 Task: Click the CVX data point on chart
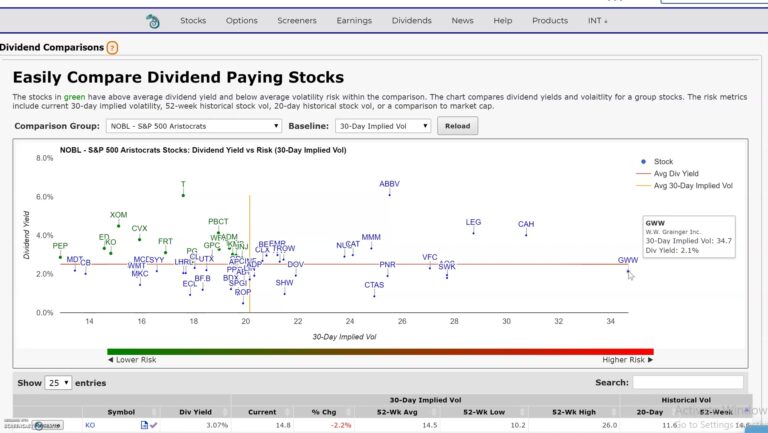pyautogui.click(x=140, y=240)
